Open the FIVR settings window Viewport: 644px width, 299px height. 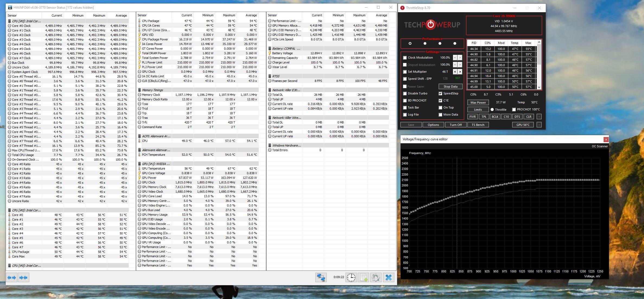pyautogui.click(x=472, y=117)
